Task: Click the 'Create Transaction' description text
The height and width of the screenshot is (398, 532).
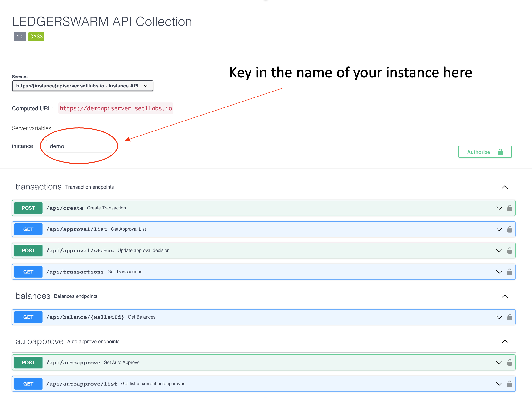Action: pyautogui.click(x=106, y=208)
